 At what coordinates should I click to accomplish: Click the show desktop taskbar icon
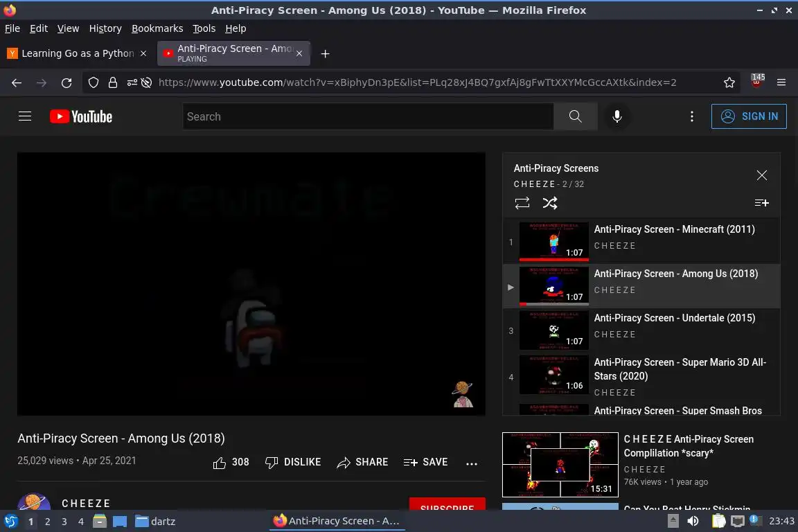(120, 522)
